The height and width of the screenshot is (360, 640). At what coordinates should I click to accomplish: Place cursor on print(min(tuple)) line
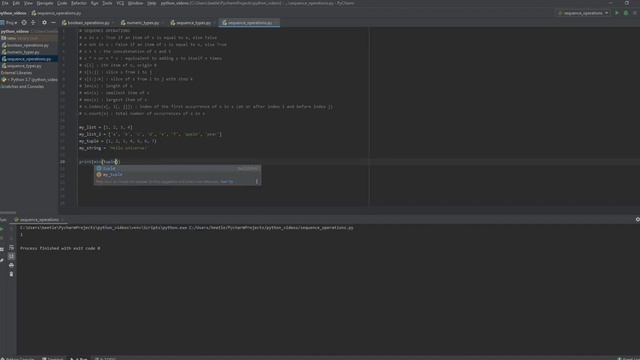pos(100,162)
